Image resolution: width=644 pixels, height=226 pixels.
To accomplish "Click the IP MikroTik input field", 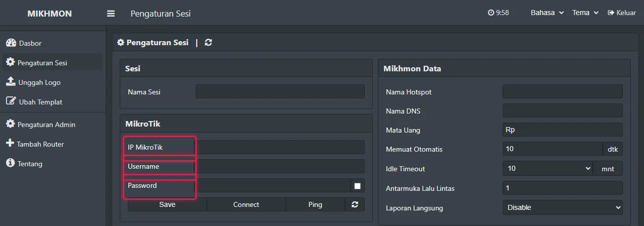I will [280, 147].
